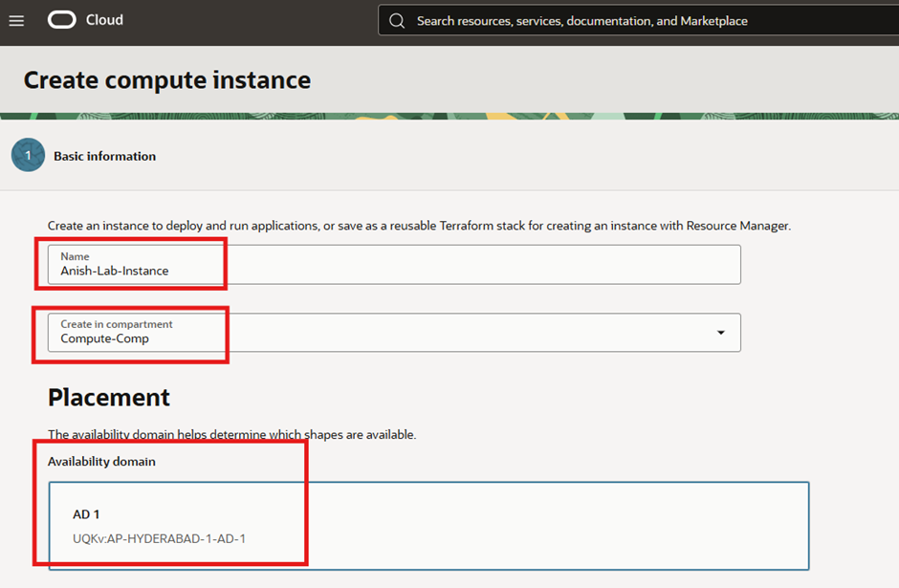Image resolution: width=899 pixels, height=588 pixels.
Task: Open the hamburger navigation menu
Action: [x=16, y=20]
